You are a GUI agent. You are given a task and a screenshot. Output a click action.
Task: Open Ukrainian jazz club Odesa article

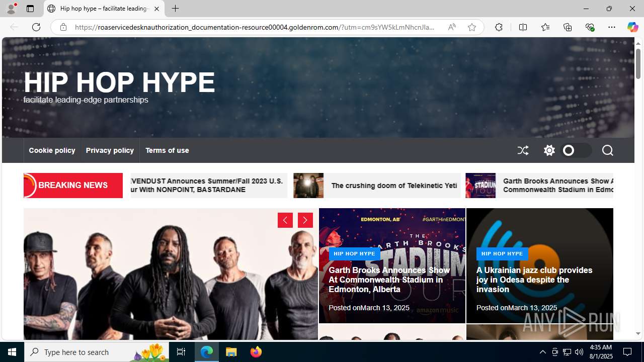[534, 280]
